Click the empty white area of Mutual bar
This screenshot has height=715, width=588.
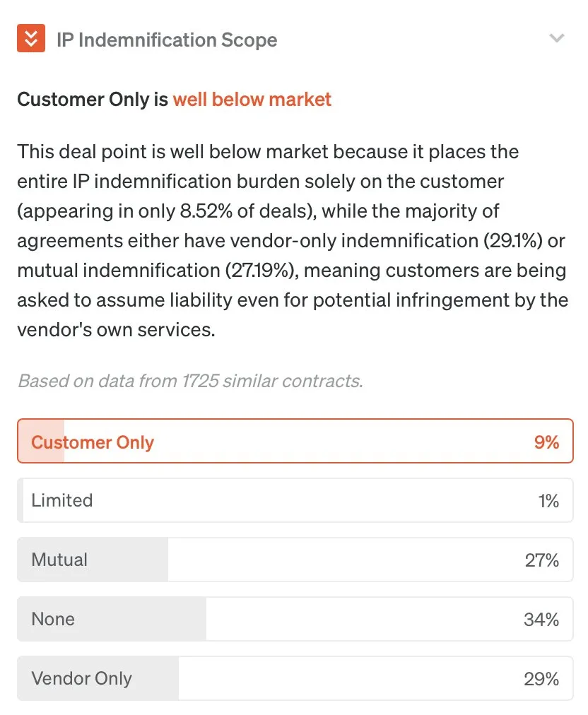click(339, 560)
